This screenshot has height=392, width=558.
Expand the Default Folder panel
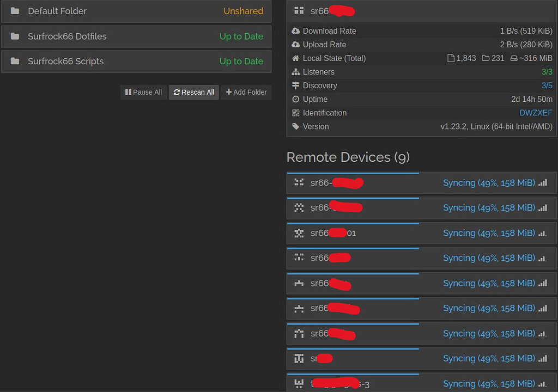click(x=136, y=11)
